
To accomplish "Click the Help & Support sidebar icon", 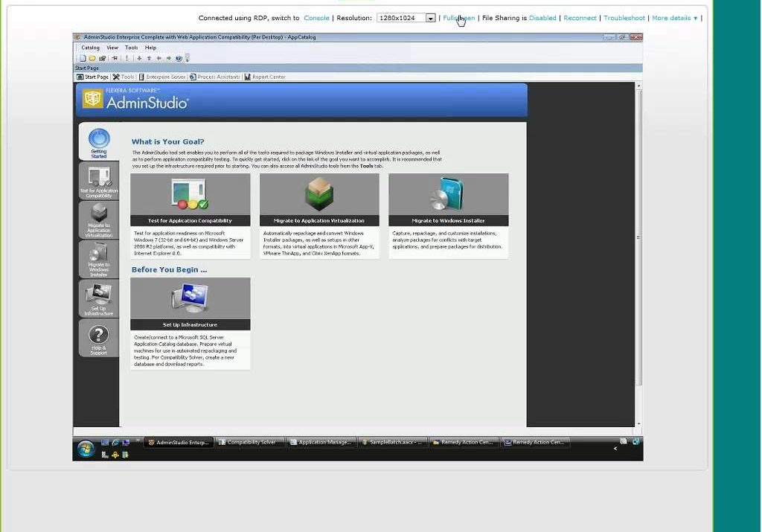I will coord(99,339).
